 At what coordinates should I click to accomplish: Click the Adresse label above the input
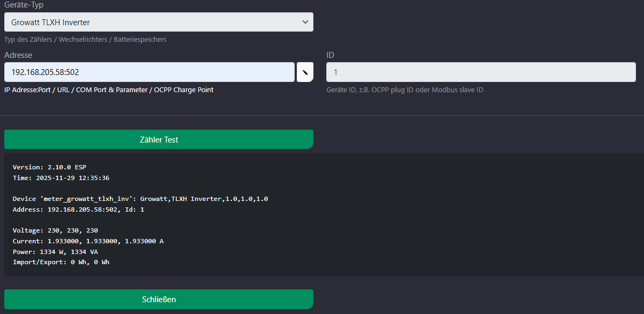(18, 55)
